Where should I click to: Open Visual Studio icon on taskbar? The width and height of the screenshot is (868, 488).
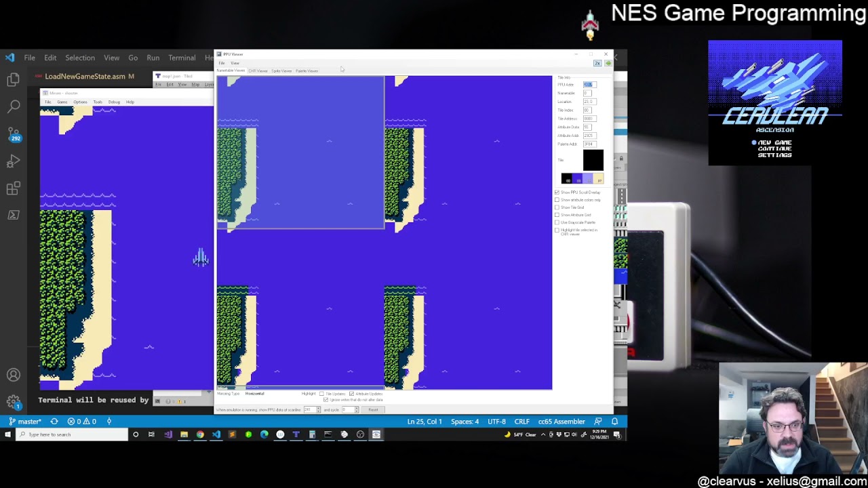tap(167, 434)
